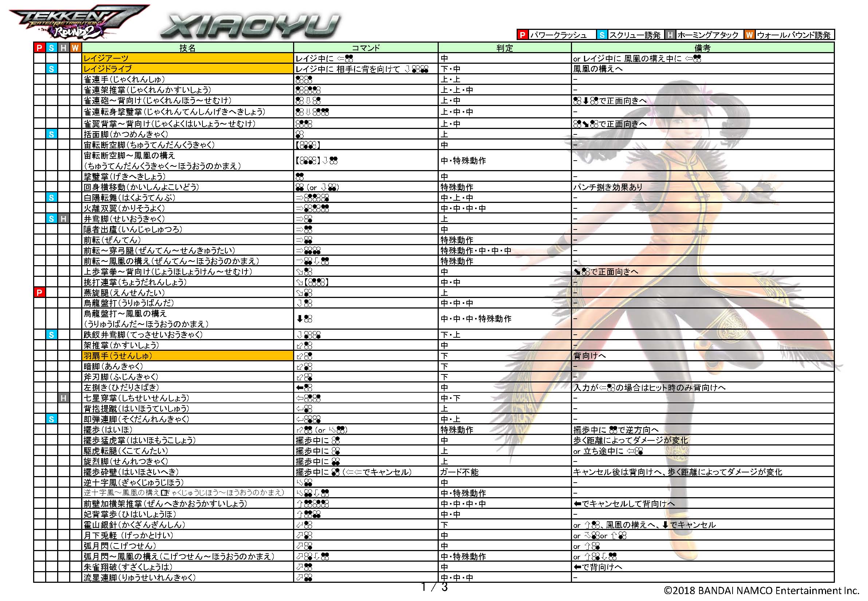Click the blue S screw icon in legend
The width and height of the screenshot is (868, 601).
click(x=602, y=35)
